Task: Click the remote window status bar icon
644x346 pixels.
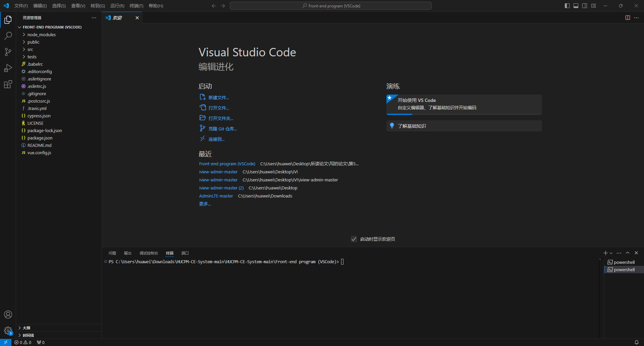Action: 6,342
